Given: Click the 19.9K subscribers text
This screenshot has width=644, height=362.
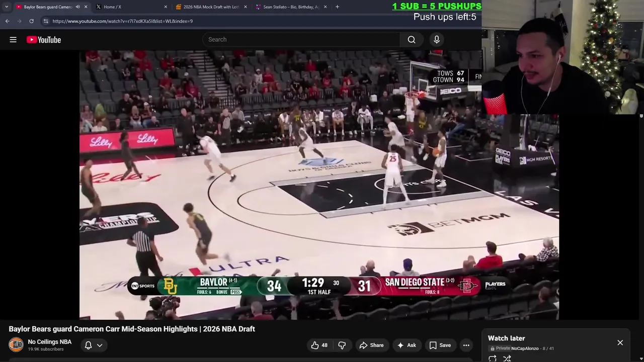Looking at the screenshot, I should 46,349.
